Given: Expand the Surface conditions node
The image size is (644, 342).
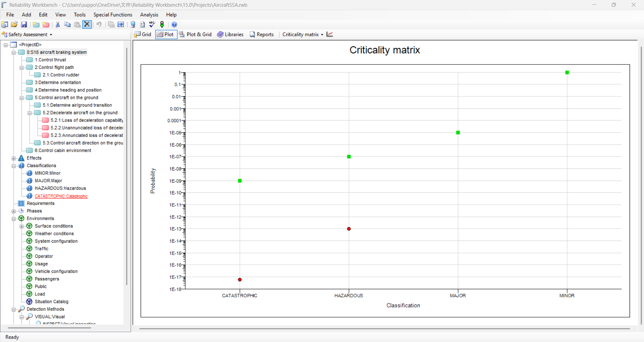Looking at the screenshot, I should click(22, 226).
